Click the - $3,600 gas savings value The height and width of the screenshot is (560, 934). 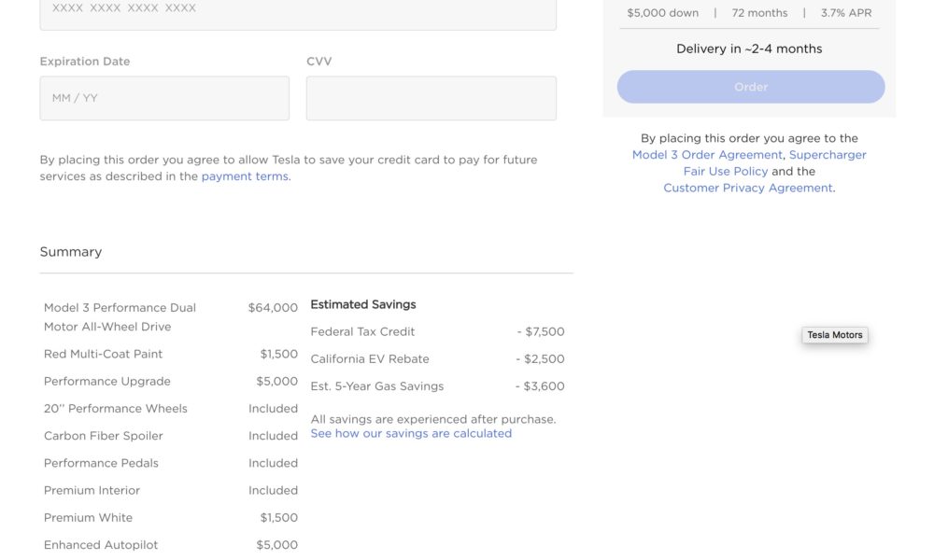(x=540, y=386)
